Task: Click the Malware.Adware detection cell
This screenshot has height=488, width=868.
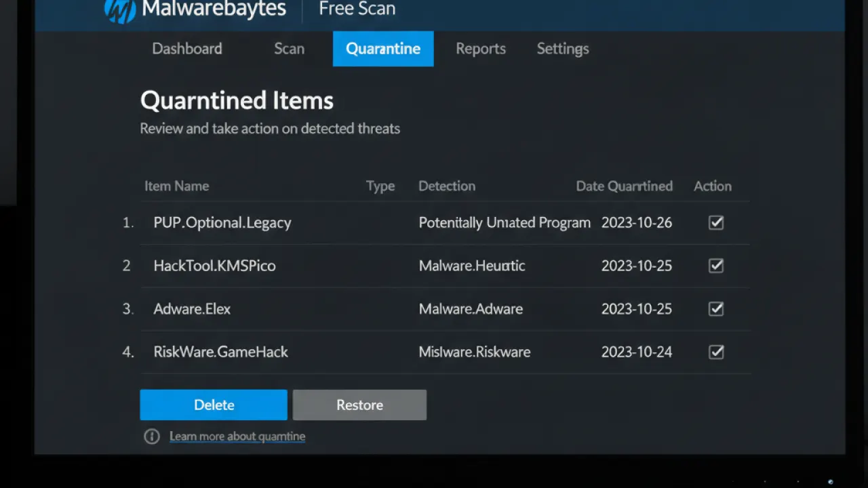Action: pyautogui.click(x=471, y=309)
